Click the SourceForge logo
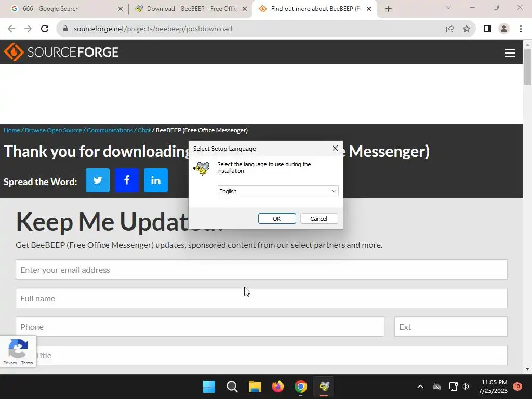Image resolution: width=532 pixels, height=399 pixels. [x=61, y=52]
